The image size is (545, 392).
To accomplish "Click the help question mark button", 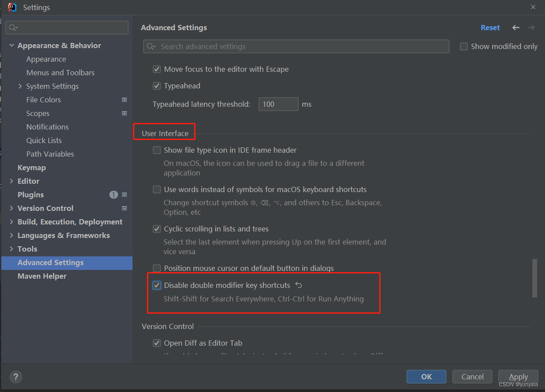I will 16,377.
